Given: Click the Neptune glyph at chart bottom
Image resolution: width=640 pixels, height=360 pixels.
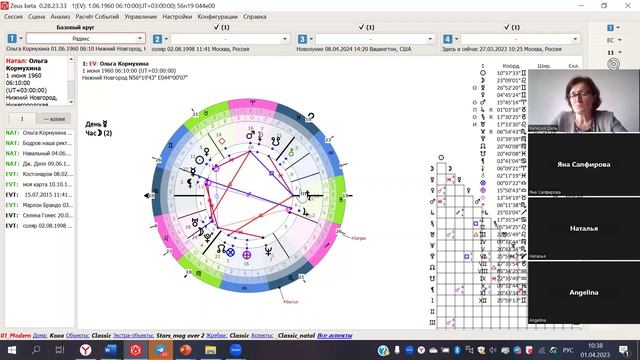Looking at the screenshot, I should 268,251.
